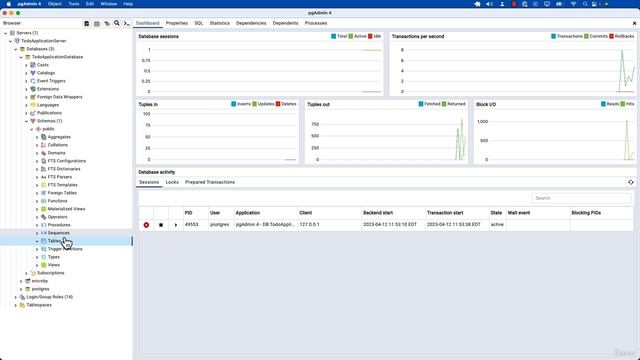640x360 pixels.
Task: Click the Languages node icon
Action: 33,105
